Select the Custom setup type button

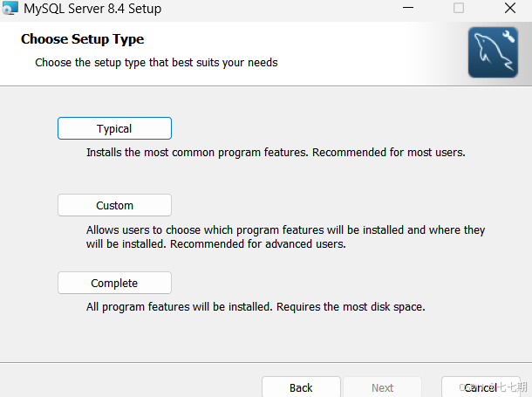(x=114, y=205)
